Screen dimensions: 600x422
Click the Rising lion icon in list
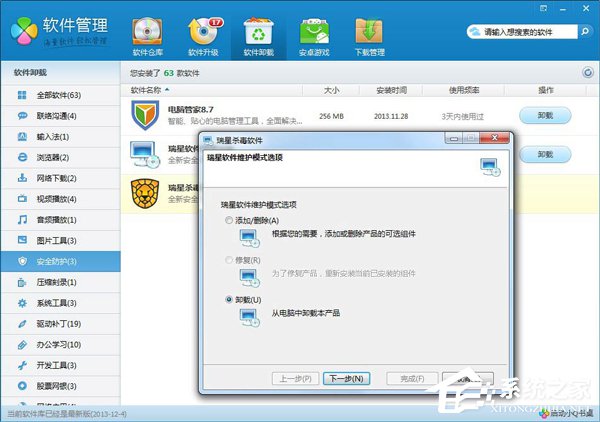coord(145,194)
